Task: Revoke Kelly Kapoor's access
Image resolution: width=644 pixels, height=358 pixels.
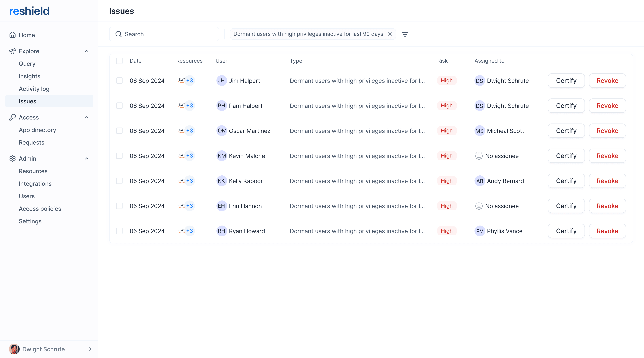Action: pos(607,181)
